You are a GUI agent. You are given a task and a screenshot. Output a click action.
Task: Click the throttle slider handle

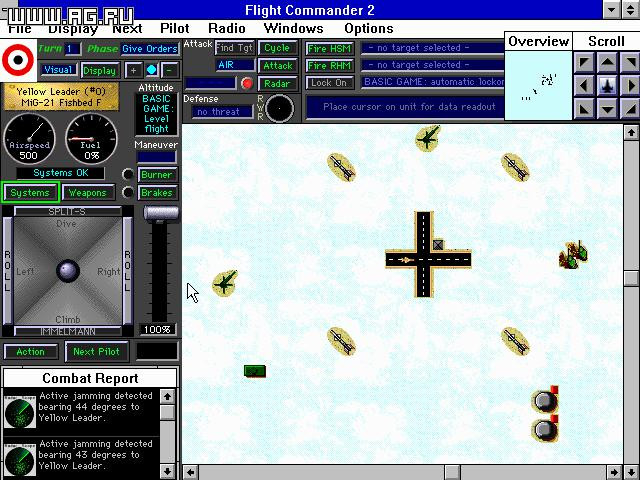tap(161, 213)
